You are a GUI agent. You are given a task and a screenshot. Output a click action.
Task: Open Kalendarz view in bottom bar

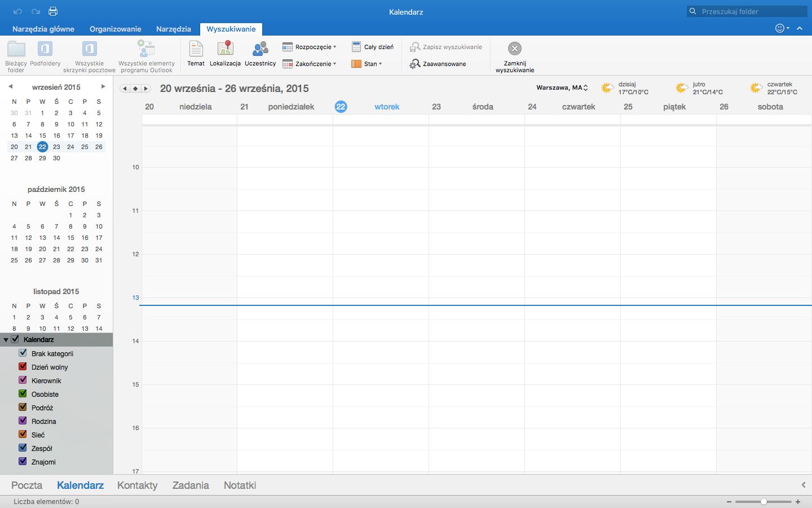tap(80, 485)
